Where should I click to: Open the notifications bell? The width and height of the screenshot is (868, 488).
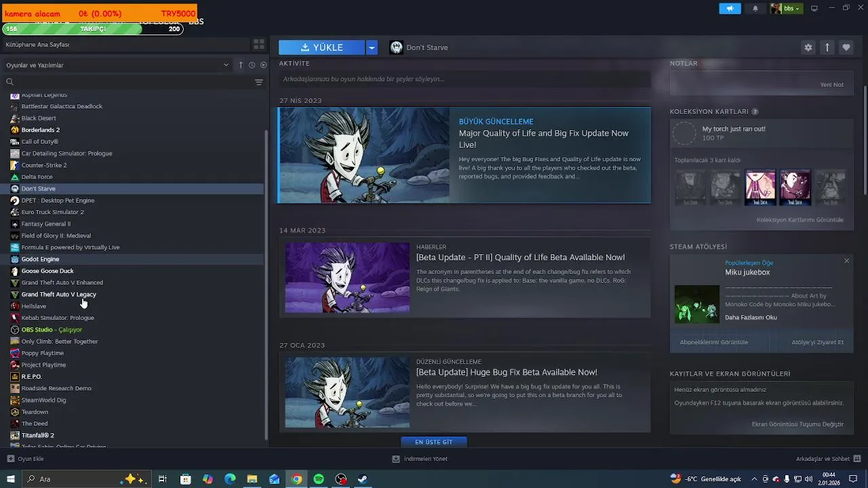pyautogui.click(x=755, y=8)
